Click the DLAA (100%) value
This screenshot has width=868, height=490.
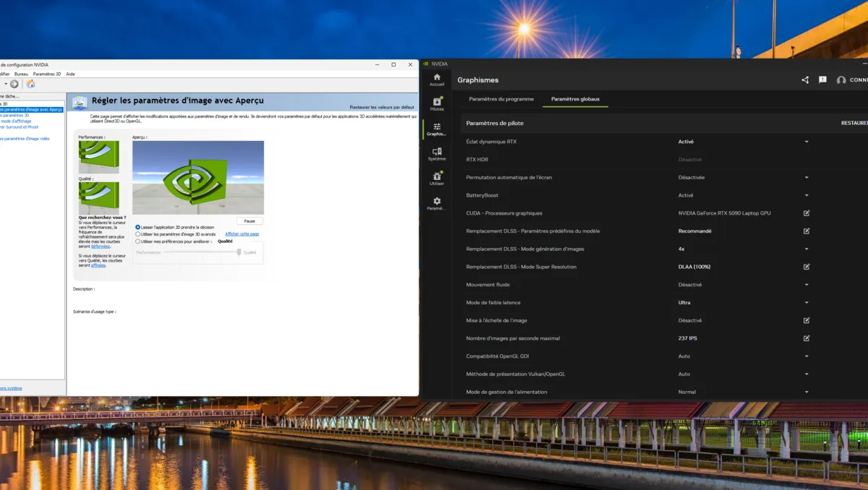coord(694,267)
